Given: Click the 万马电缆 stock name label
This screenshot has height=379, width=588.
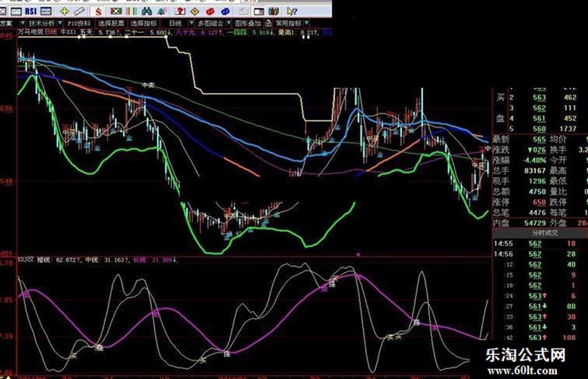Looking at the screenshot, I should pyautogui.click(x=32, y=32).
